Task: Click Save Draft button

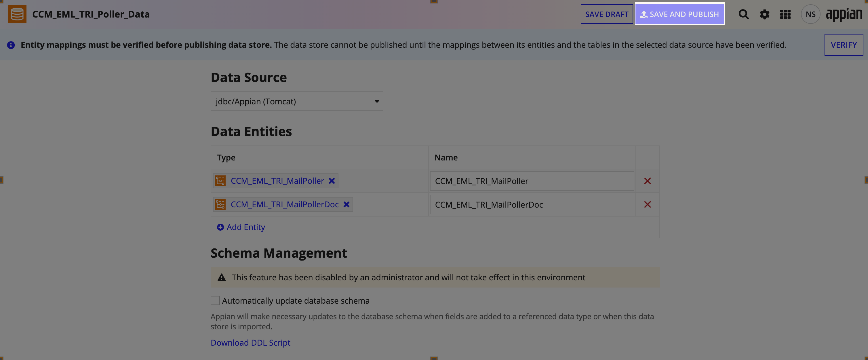Action: tap(606, 14)
